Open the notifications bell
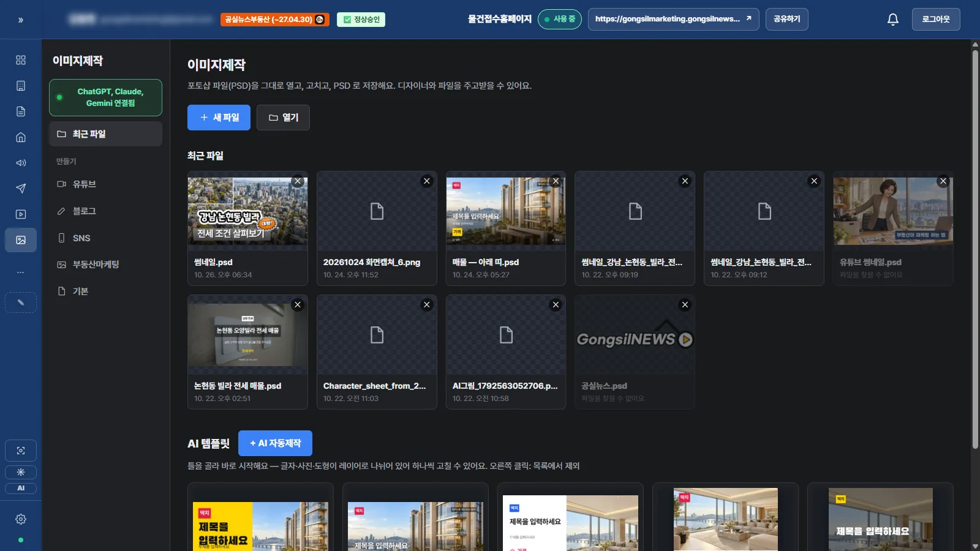Screen dimensions: 980x551 pos(893,20)
